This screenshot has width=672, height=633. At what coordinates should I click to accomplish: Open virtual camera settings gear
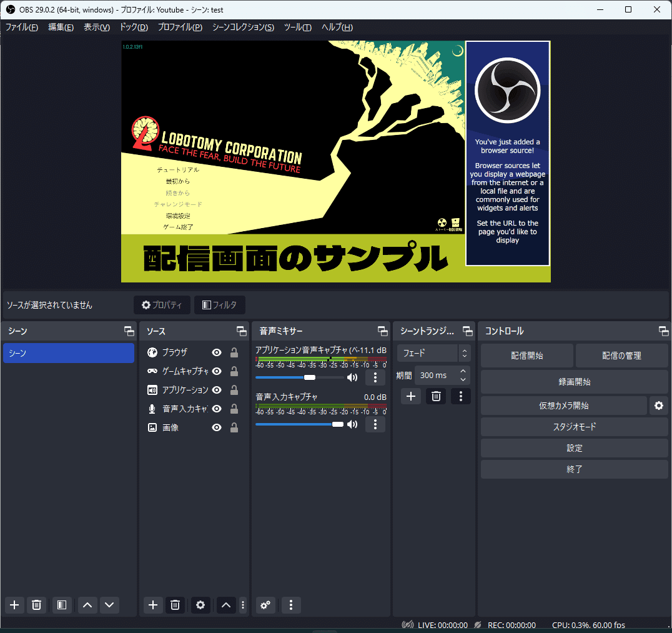(x=659, y=406)
